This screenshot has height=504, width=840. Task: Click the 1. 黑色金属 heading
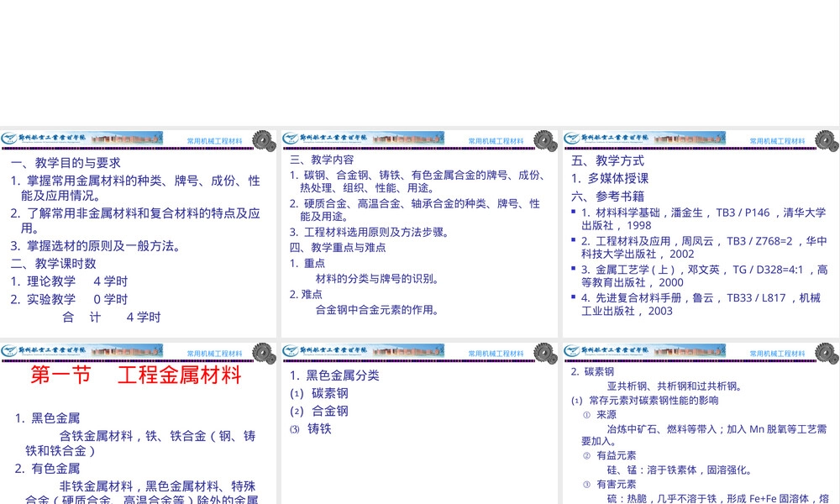47,418
